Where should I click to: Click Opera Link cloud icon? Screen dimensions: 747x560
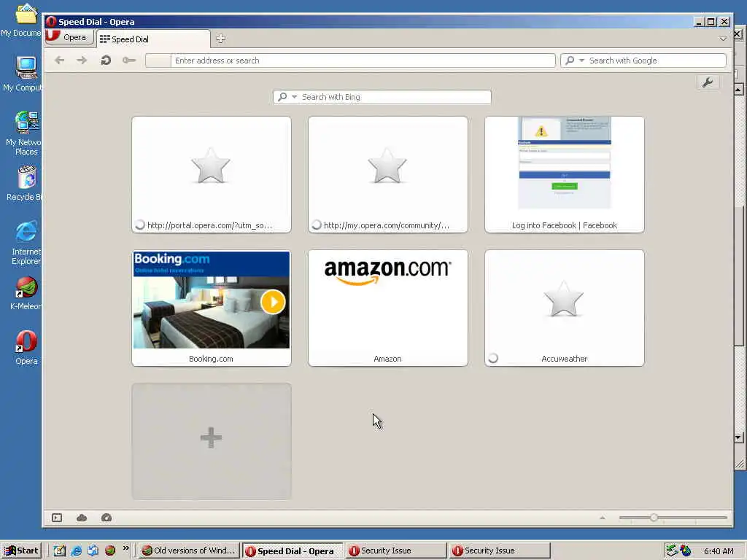tap(82, 518)
